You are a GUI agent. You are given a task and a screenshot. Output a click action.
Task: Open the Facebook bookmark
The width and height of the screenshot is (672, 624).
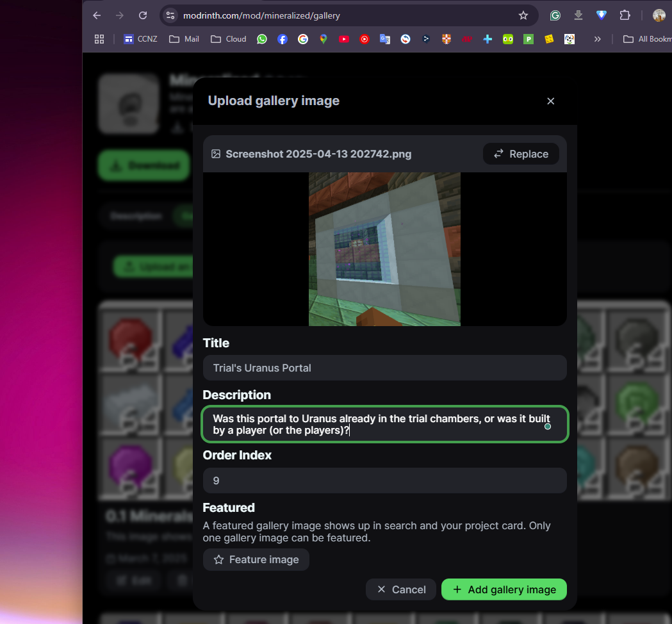[283, 39]
